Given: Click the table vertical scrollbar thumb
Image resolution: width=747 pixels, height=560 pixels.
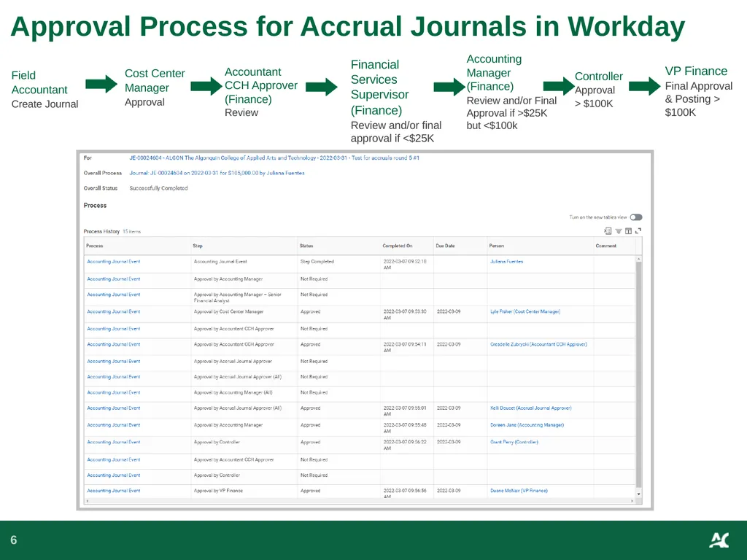Looking at the screenshot, I should (639, 374).
